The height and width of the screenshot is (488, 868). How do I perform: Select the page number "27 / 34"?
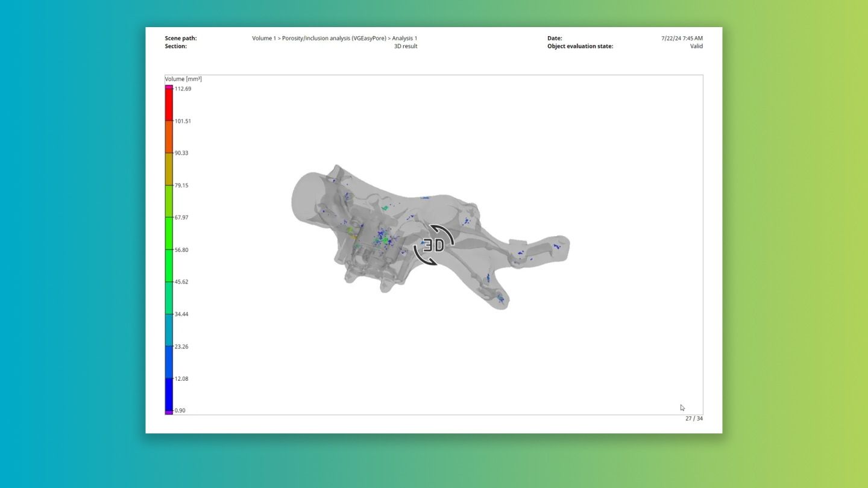click(x=694, y=418)
